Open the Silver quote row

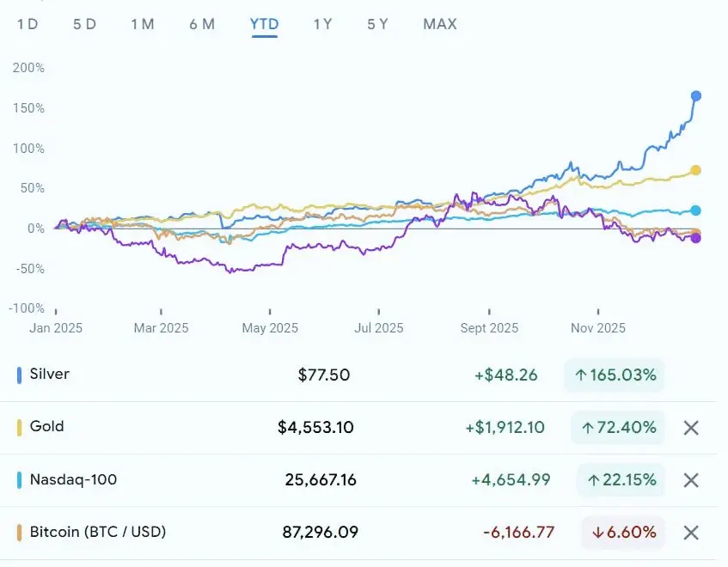click(50, 375)
